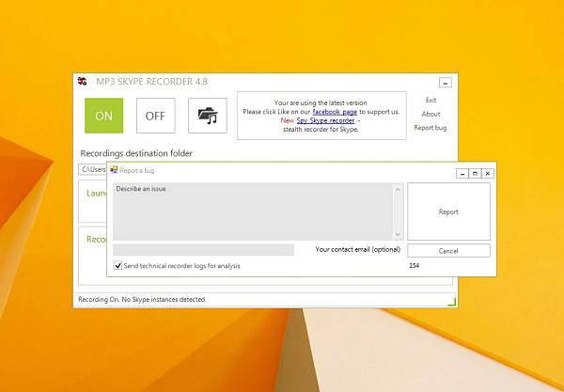This screenshot has height=392, width=564.
Task: Click the Report button
Action: (448, 212)
